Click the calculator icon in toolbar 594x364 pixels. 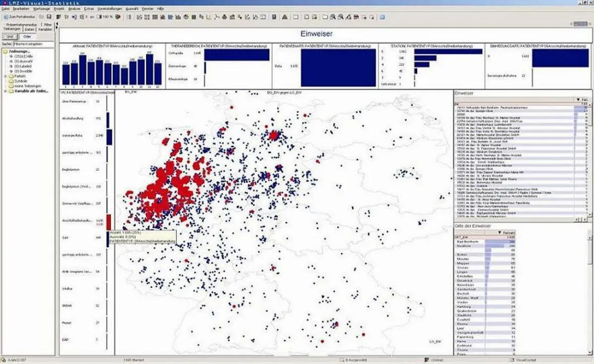[274, 17]
